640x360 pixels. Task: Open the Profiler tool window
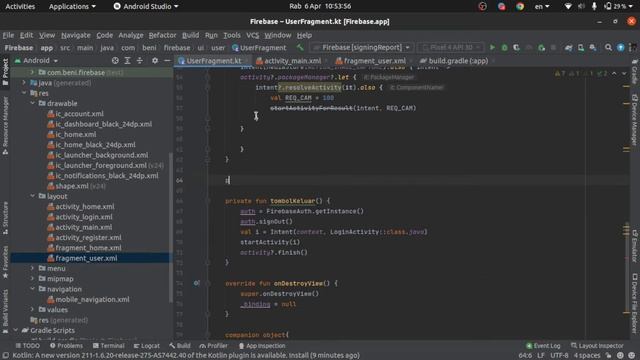(213, 346)
